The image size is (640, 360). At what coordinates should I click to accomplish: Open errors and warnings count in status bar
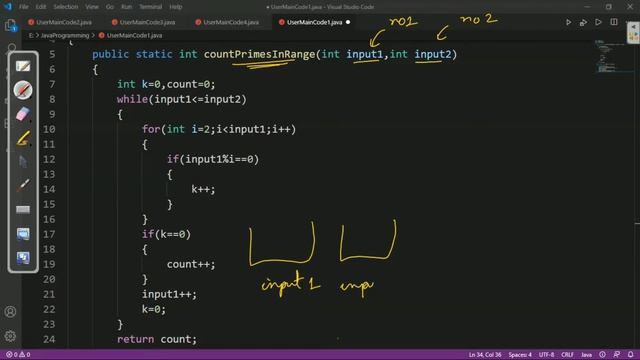(18, 354)
